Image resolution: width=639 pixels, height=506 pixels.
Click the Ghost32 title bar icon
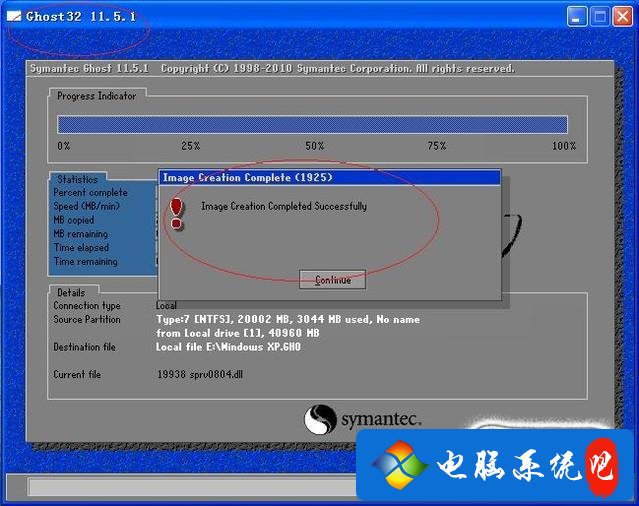14,16
